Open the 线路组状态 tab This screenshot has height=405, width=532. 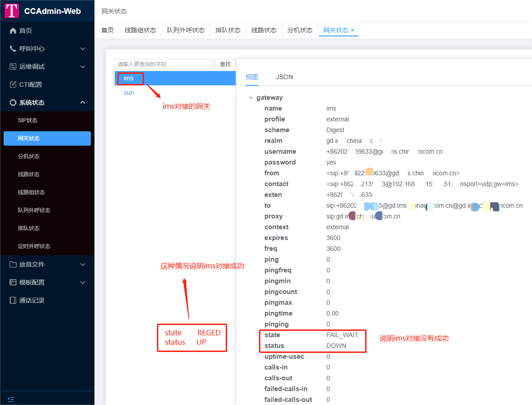140,30
